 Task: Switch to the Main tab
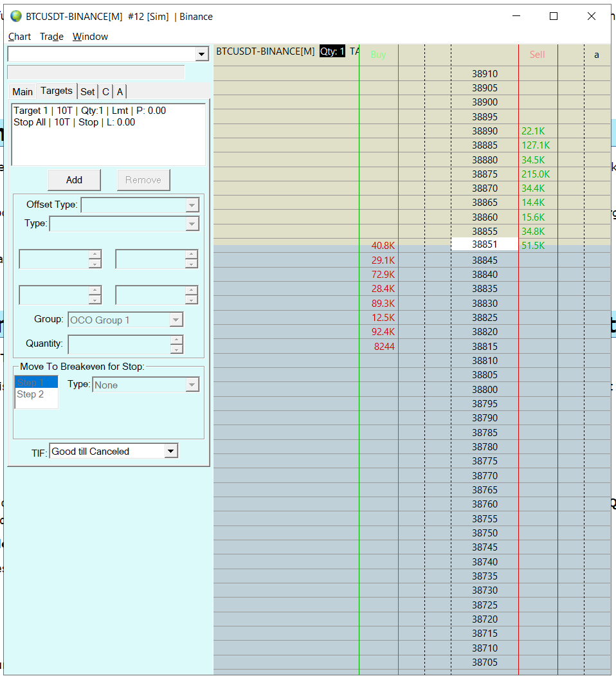click(x=23, y=92)
